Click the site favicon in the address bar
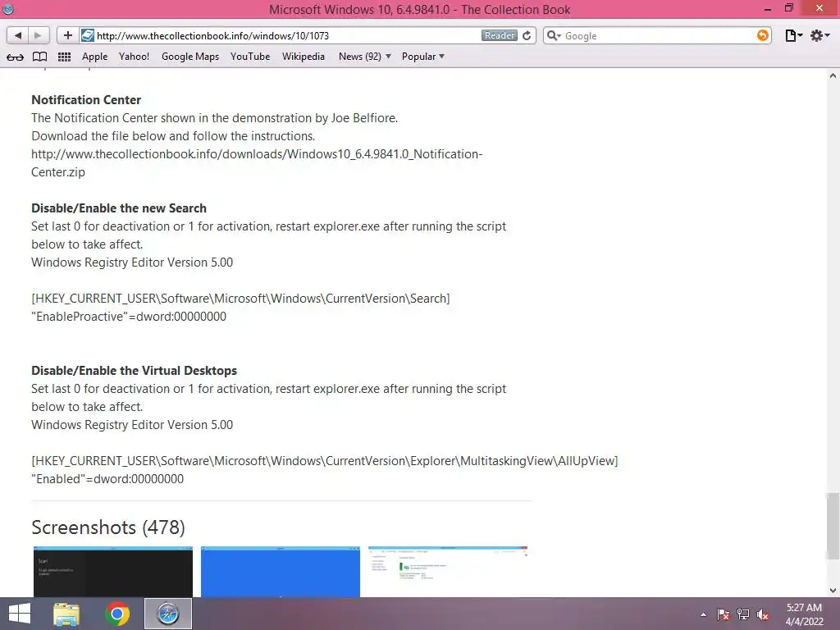This screenshot has height=630, width=840. coord(87,35)
